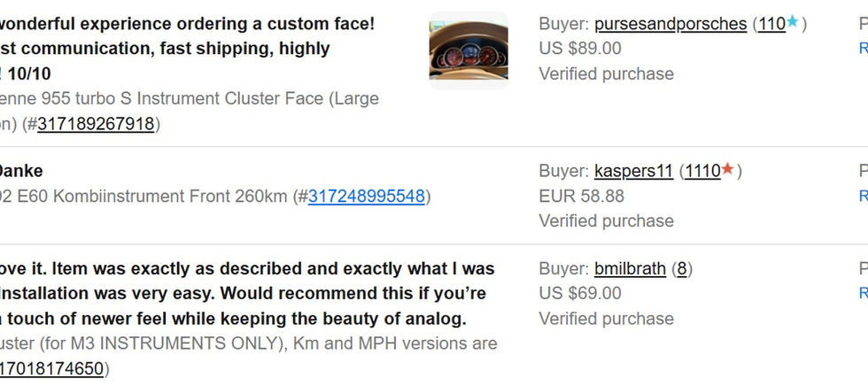View the 110 feedback score link

coord(771,24)
